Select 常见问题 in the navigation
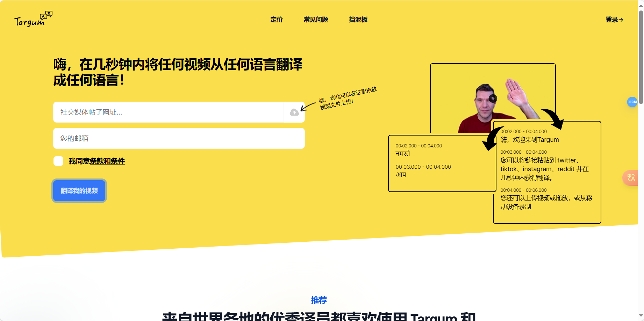Viewport: 644px width, 321px height. click(x=316, y=20)
